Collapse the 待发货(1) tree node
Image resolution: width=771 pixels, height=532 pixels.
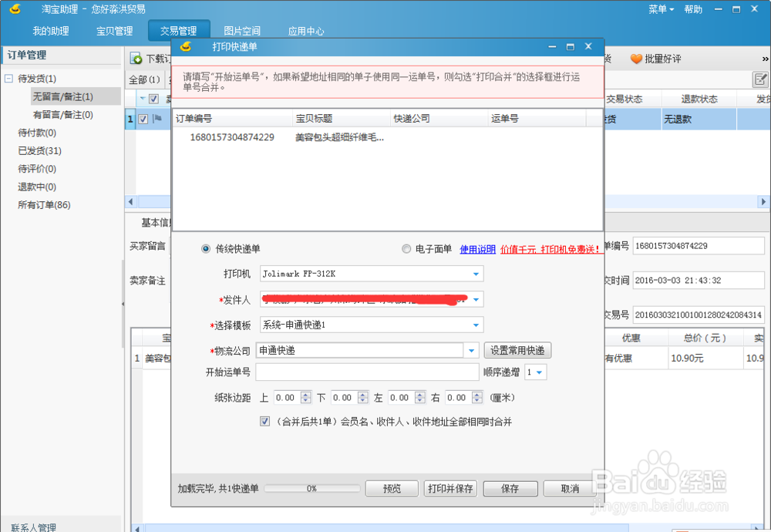coord(8,78)
